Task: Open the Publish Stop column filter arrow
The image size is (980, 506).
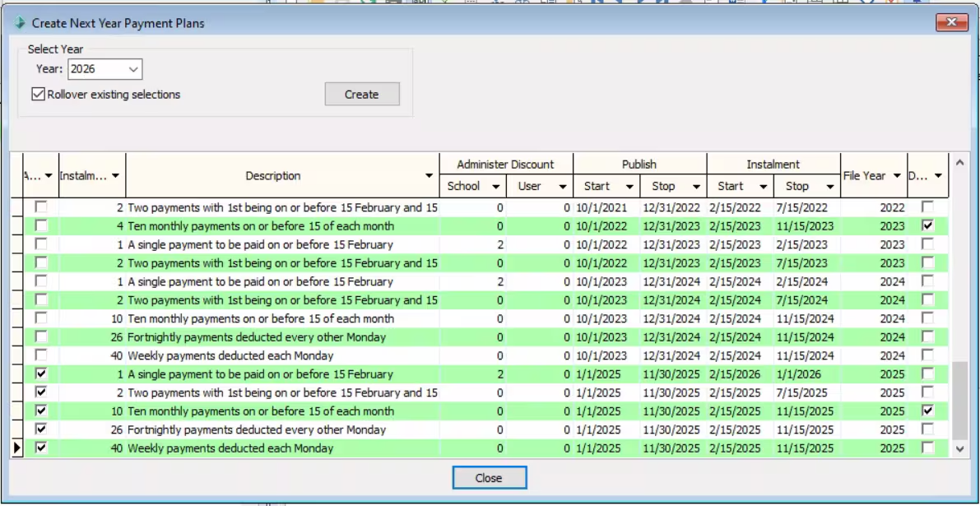Action: pos(696,186)
